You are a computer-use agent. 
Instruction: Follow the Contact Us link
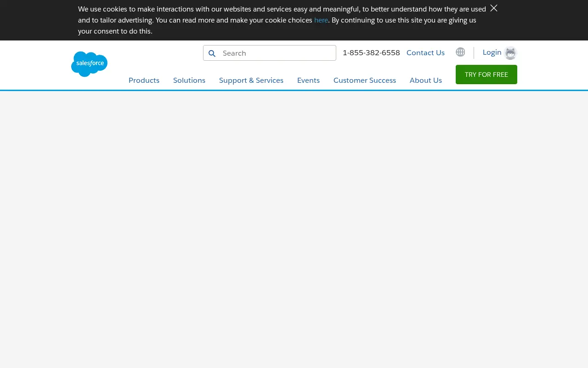coord(425,52)
